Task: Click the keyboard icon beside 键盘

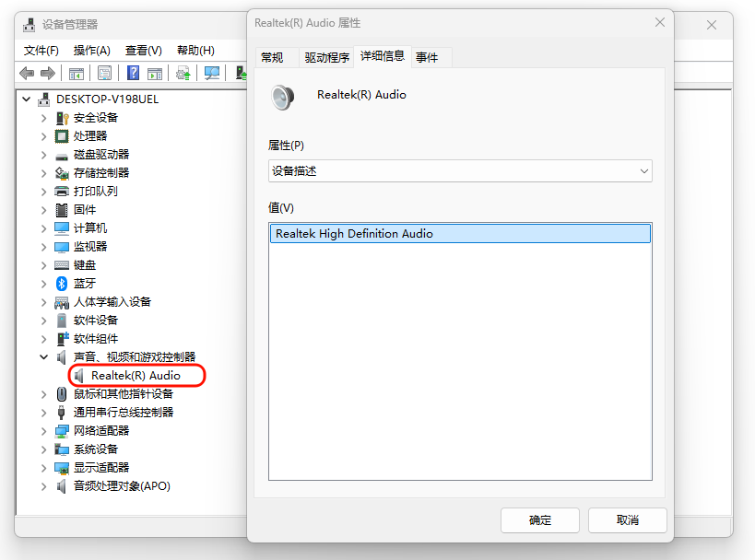Action: pyautogui.click(x=62, y=265)
